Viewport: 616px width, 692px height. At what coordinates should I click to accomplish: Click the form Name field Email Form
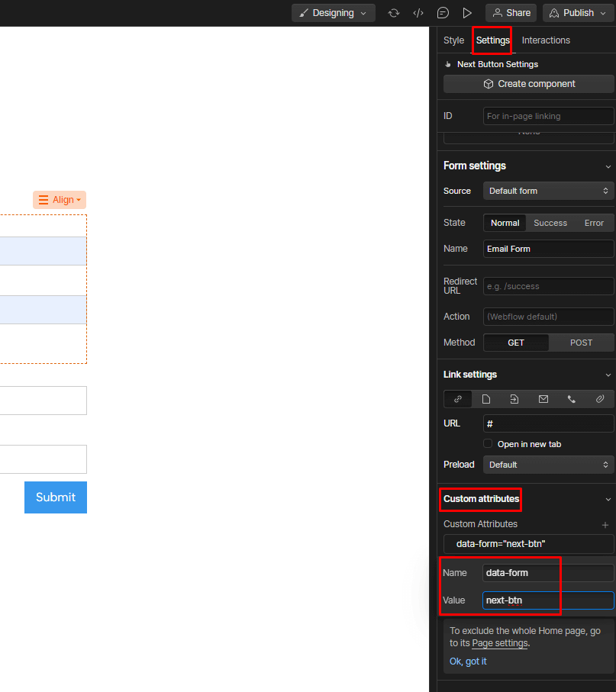[x=548, y=249]
